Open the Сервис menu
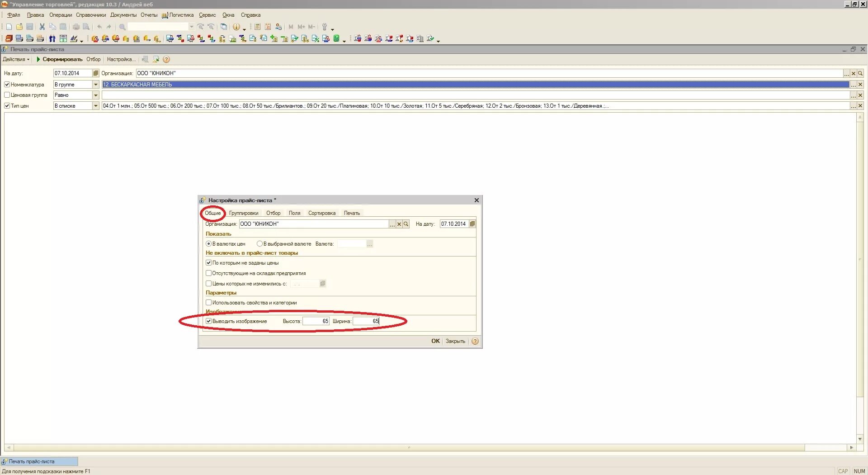Viewport: 868px width, 475px height. point(208,15)
